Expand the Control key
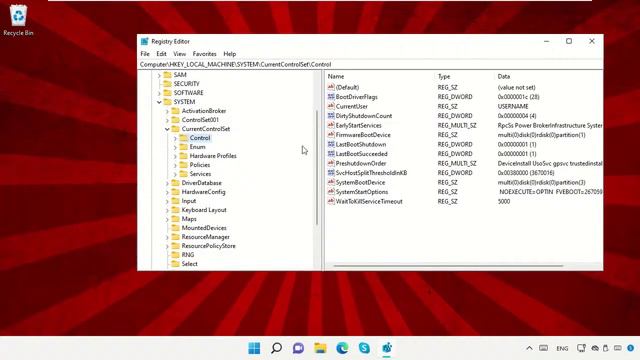Image resolution: width=640 pixels, height=360 pixels. click(x=176, y=138)
